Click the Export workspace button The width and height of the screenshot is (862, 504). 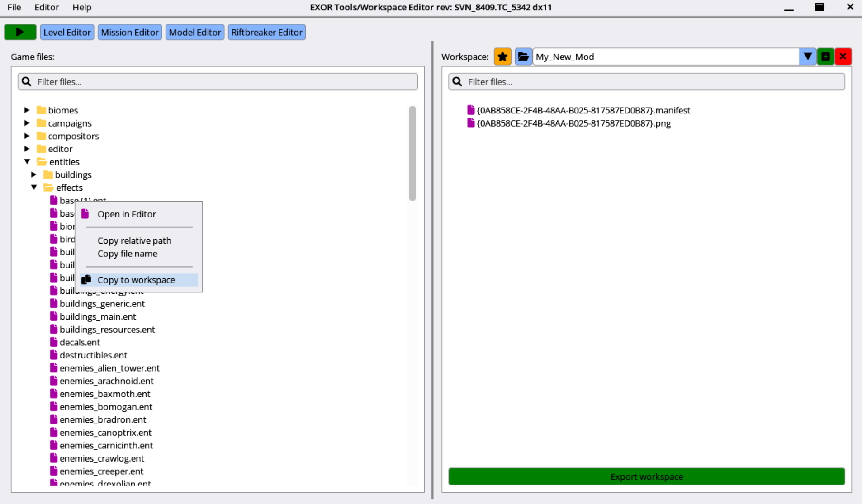[x=646, y=476]
